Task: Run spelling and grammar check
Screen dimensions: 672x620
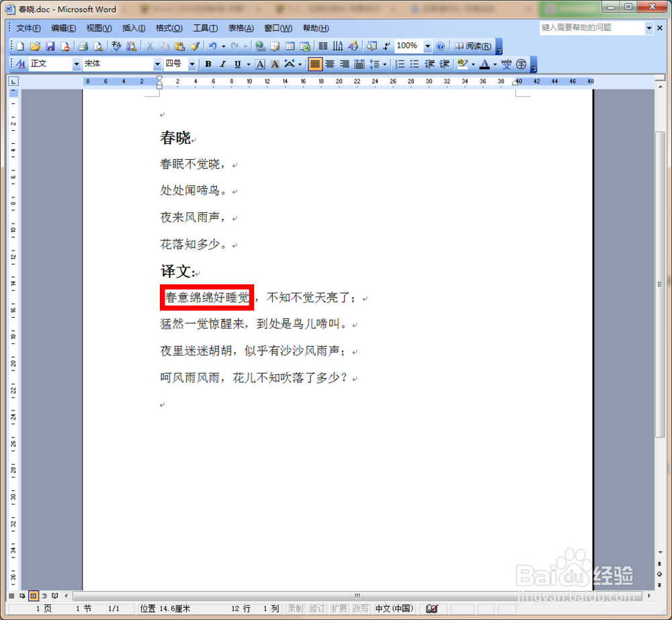Action: click(117, 46)
